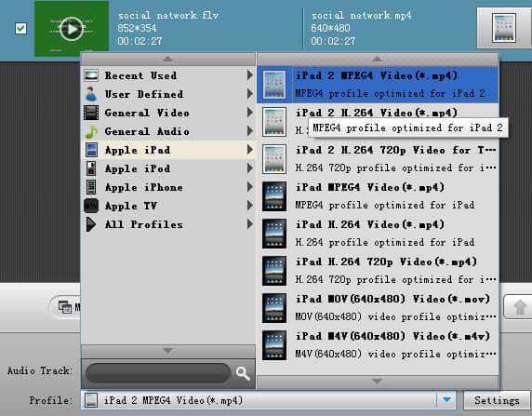Screen dimensions: 532x416
Task: Click the Profile combo box field
Action: (268, 400)
